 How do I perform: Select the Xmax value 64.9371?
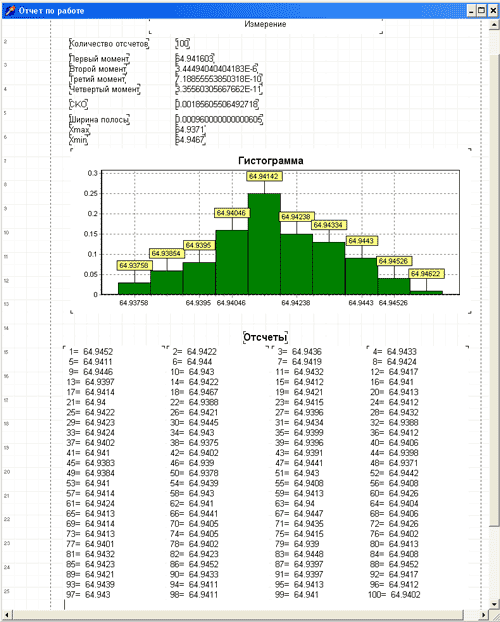190,130
